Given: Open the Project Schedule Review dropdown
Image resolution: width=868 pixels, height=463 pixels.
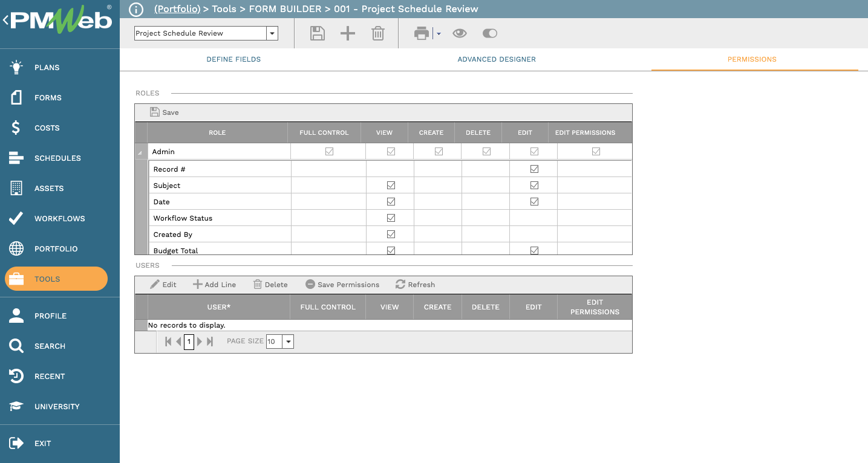Looking at the screenshot, I should pyautogui.click(x=272, y=33).
